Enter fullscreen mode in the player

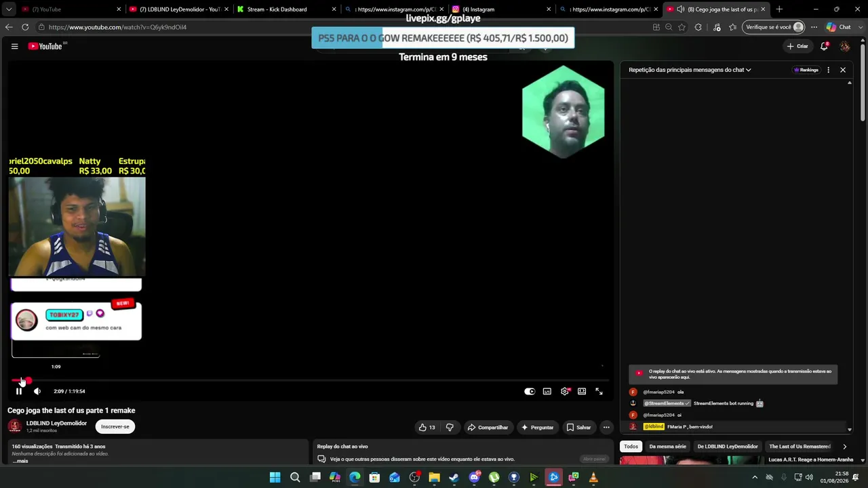599,391
